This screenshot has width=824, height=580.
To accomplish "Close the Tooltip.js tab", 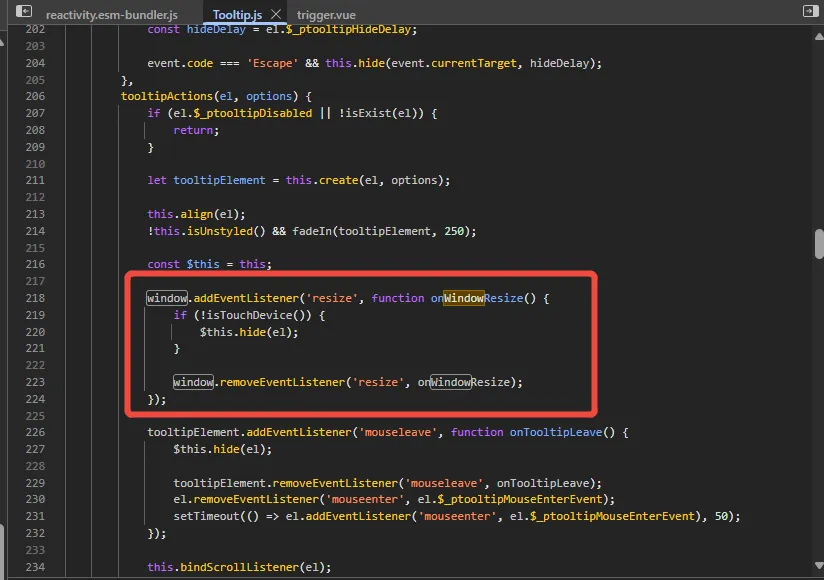I will coord(276,14).
